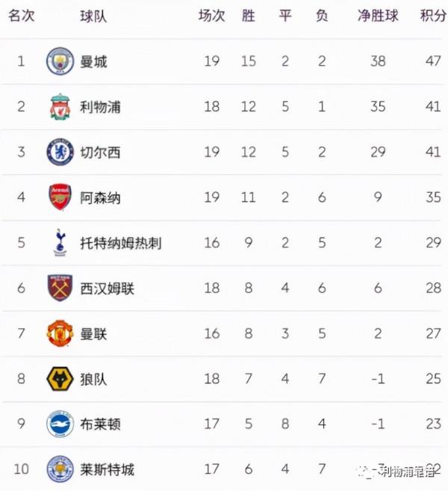
Task: Open the 托特纳姆热刺 team link
Action: [x=121, y=243]
